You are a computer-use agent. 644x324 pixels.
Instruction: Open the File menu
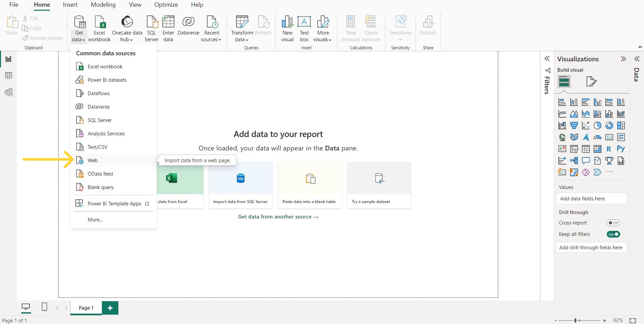[x=14, y=5]
